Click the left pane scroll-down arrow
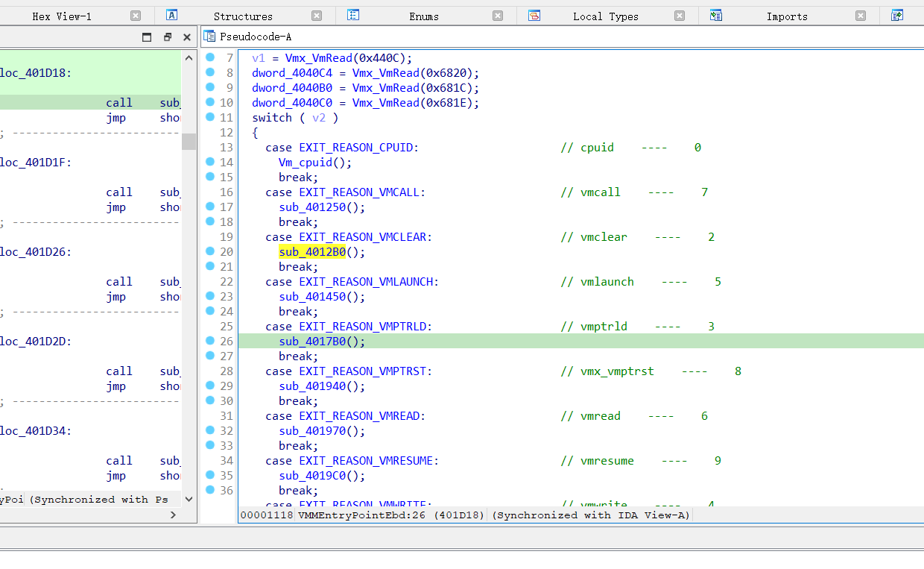Screen dimensions: 924x569 [189, 499]
